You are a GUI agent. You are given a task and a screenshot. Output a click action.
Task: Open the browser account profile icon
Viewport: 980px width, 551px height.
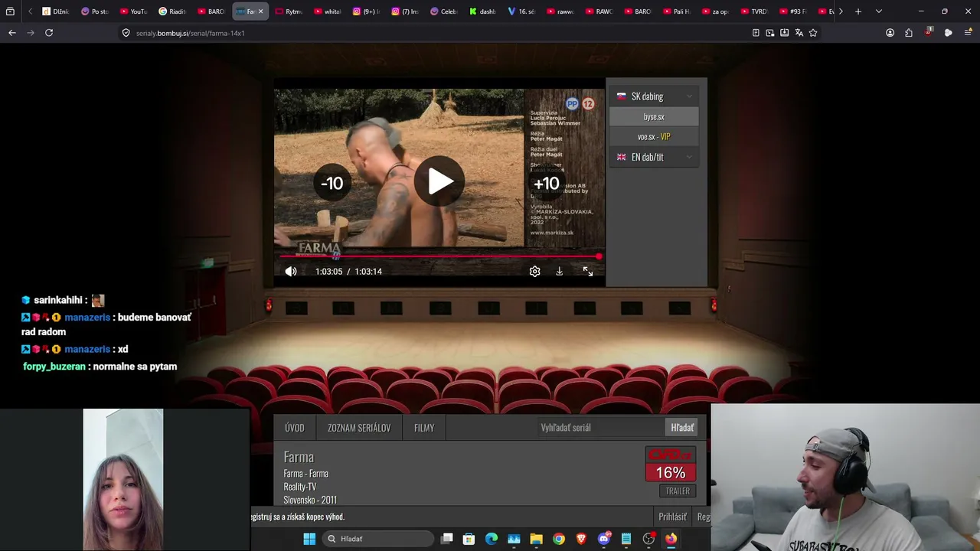tap(890, 33)
